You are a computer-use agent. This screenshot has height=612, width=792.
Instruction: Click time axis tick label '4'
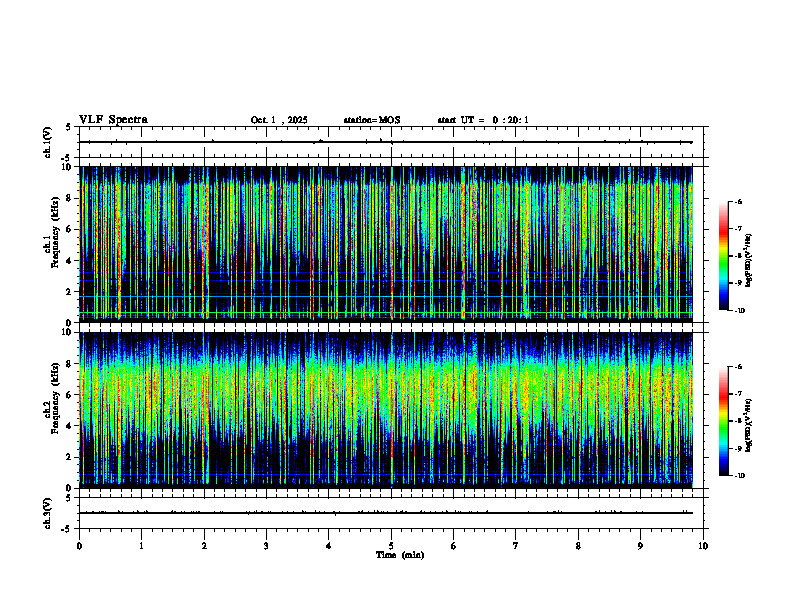tap(329, 546)
